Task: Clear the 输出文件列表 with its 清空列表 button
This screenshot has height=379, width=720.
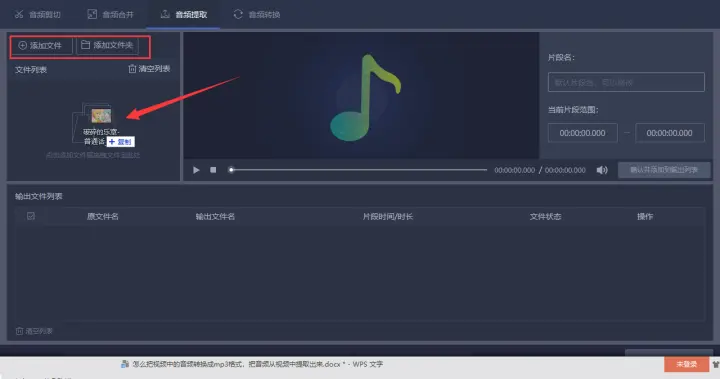Action: coord(34,331)
